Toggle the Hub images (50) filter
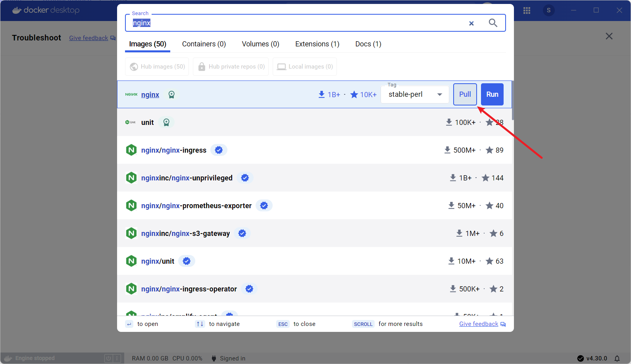 (x=157, y=67)
